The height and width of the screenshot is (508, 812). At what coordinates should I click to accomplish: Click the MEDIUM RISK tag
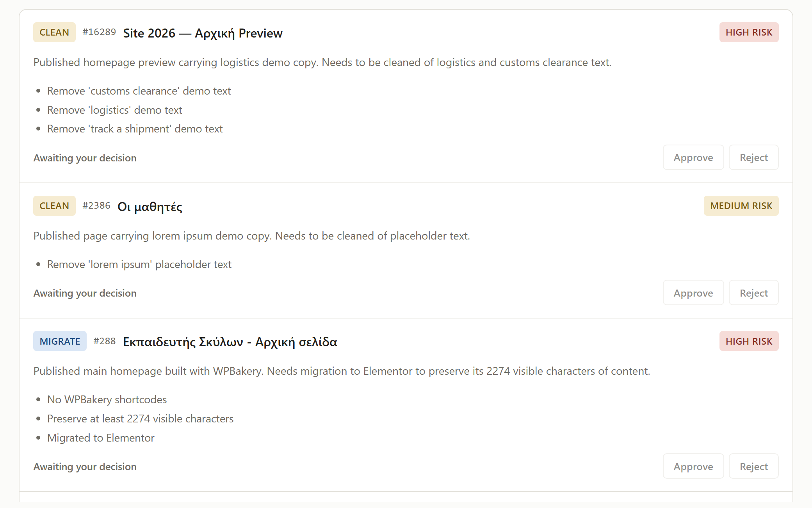(741, 206)
